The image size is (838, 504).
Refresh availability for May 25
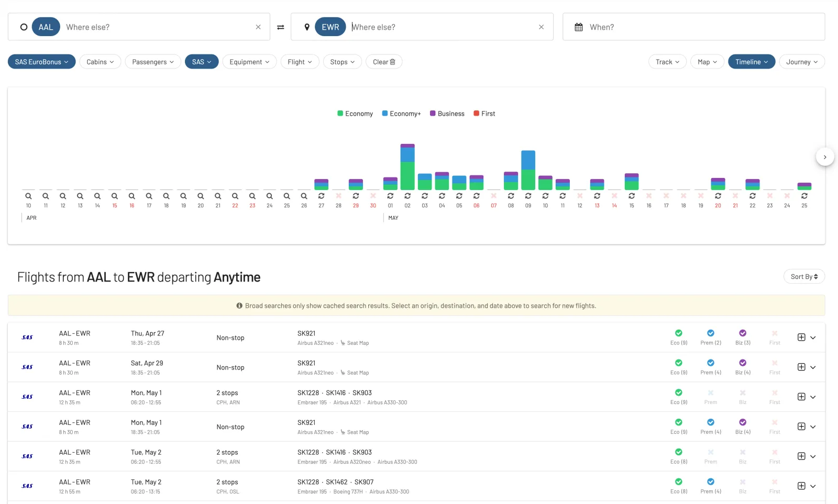(804, 196)
